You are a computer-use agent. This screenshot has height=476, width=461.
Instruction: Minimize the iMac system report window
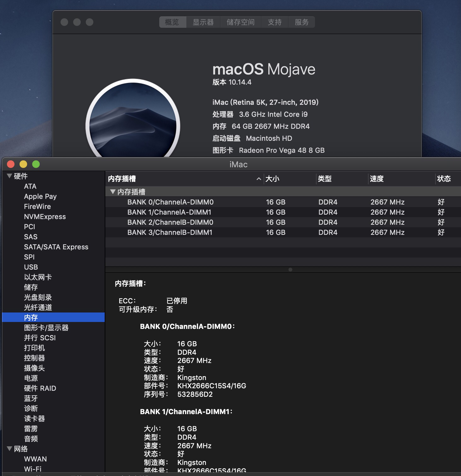point(23,164)
